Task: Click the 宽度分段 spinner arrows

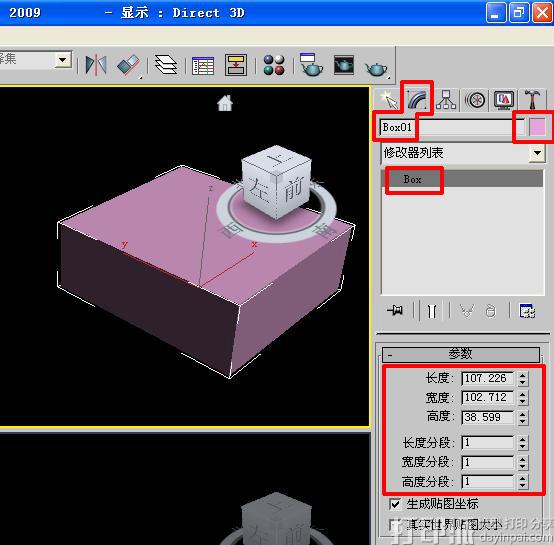Action: 523,462
